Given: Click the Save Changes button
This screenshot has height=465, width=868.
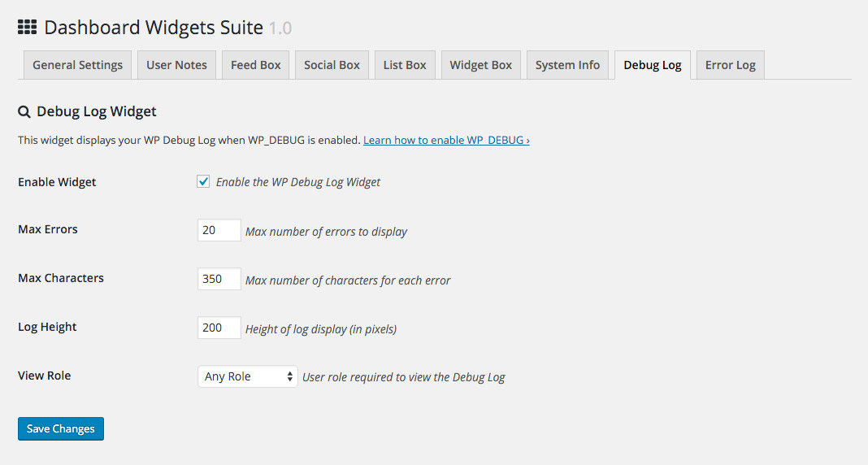Looking at the screenshot, I should tap(61, 429).
